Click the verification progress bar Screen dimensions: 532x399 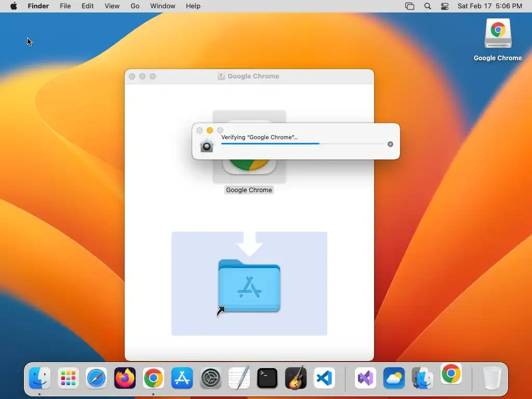click(302, 143)
